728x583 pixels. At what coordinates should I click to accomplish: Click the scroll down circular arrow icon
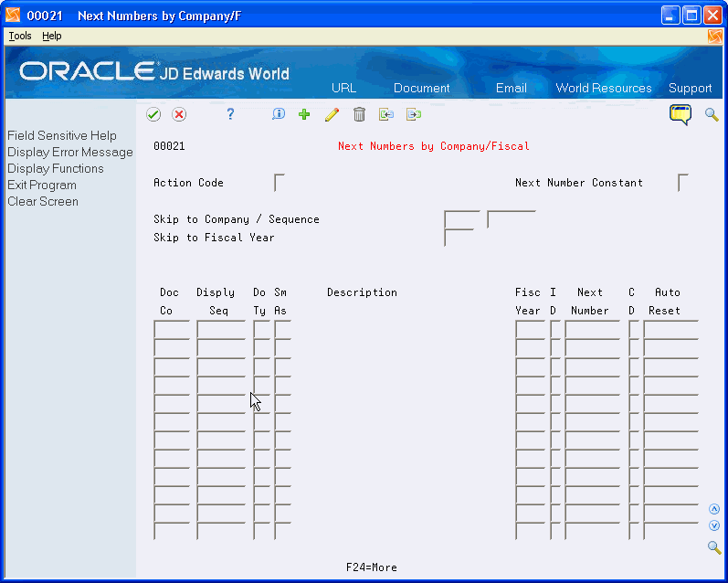(x=714, y=525)
